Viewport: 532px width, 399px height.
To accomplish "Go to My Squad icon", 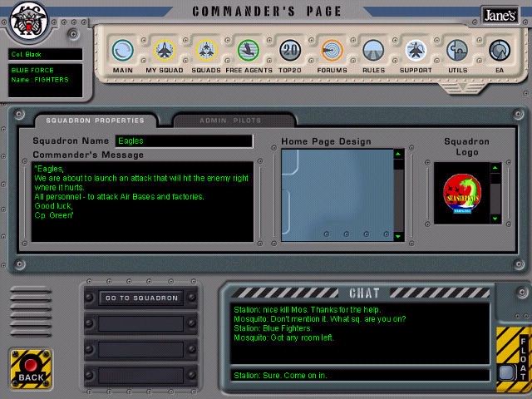I will point(165,51).
